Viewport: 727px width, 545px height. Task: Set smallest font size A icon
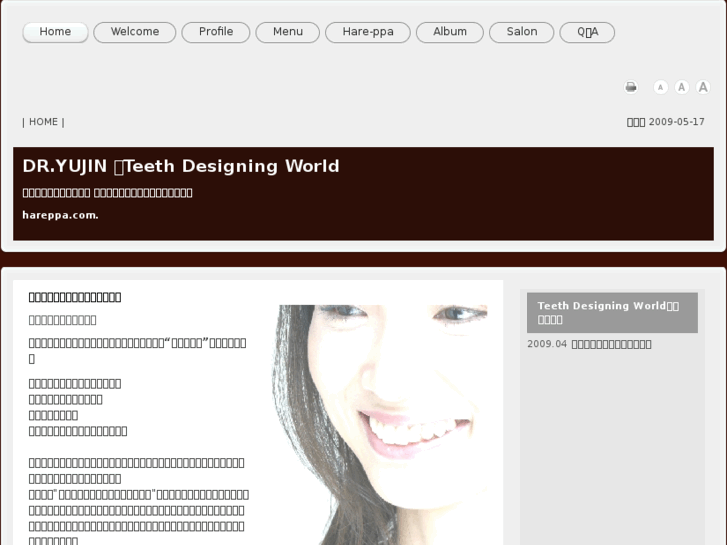click(x=660, y=87)
